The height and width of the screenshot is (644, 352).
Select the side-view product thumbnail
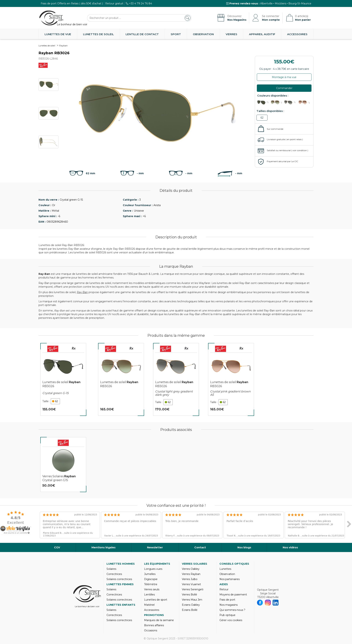point(49,142)
